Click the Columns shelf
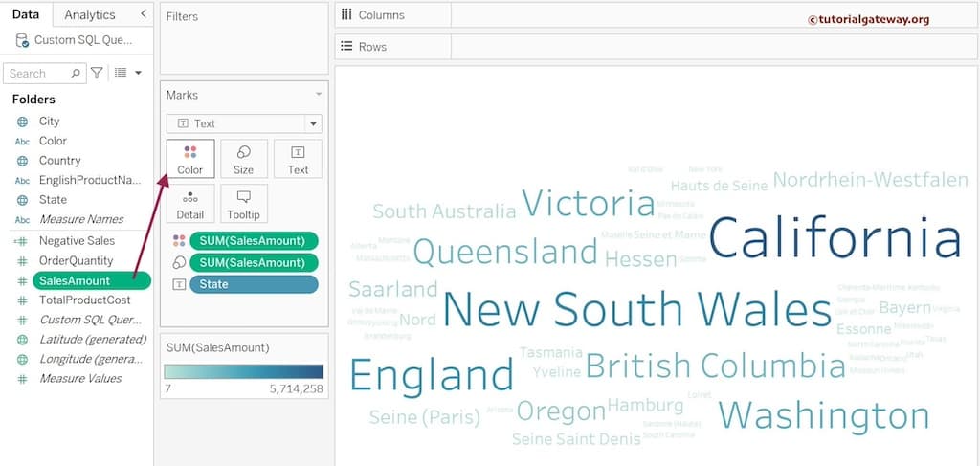The image size is (980, 466). 657,15
